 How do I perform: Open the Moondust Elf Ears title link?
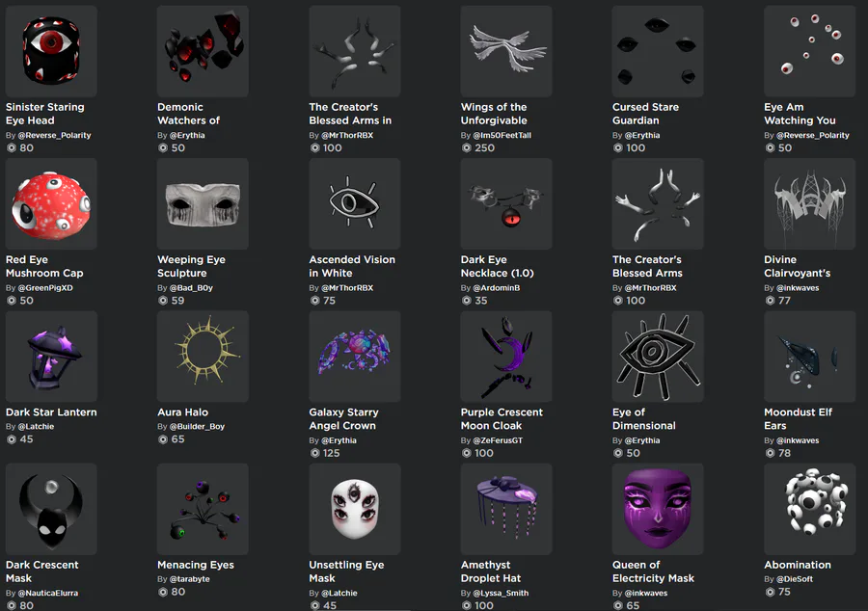(798, 418)
